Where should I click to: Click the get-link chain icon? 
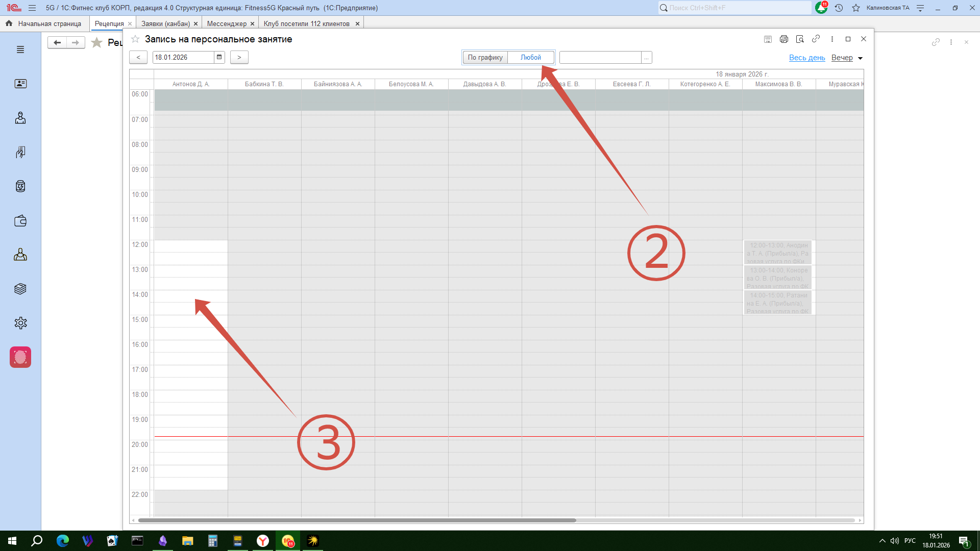(816, 39)
